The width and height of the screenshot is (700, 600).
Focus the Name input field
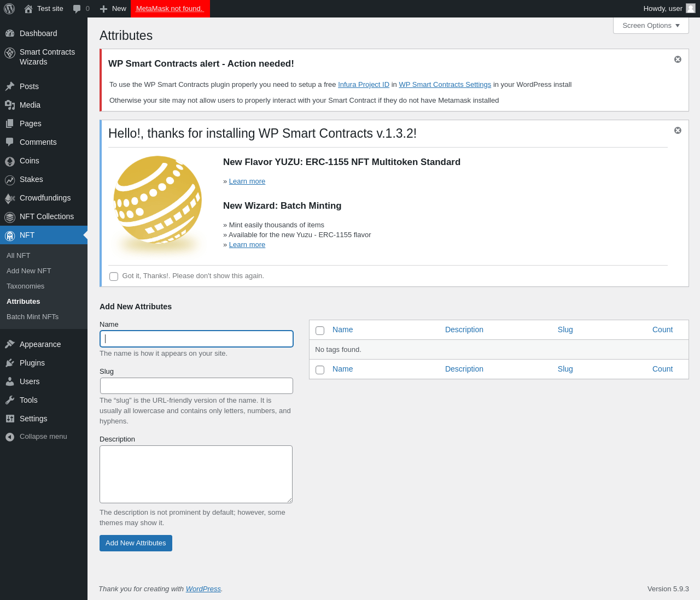click(196, 339)
